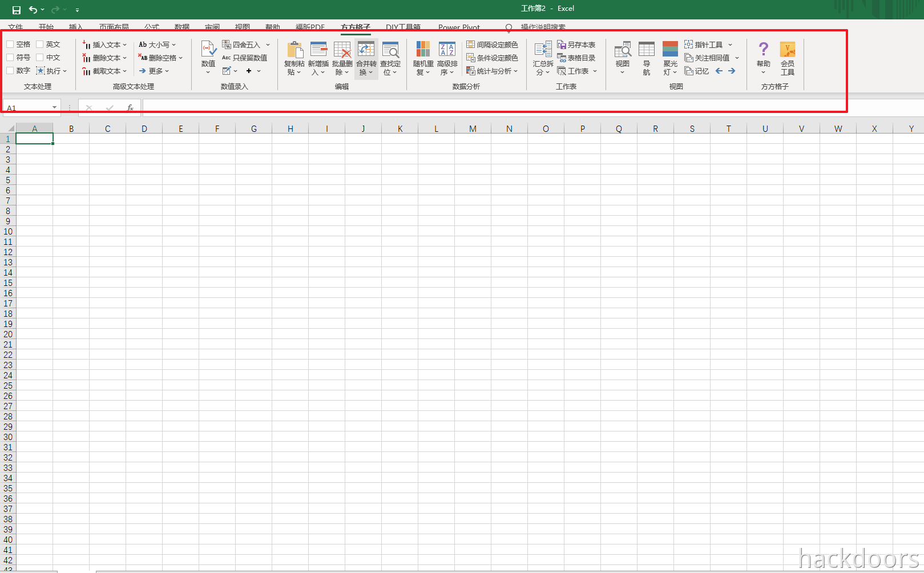Open the 随机重复 random duplicates tool
This screenshot has height=573, width=924.
[423, 59]
